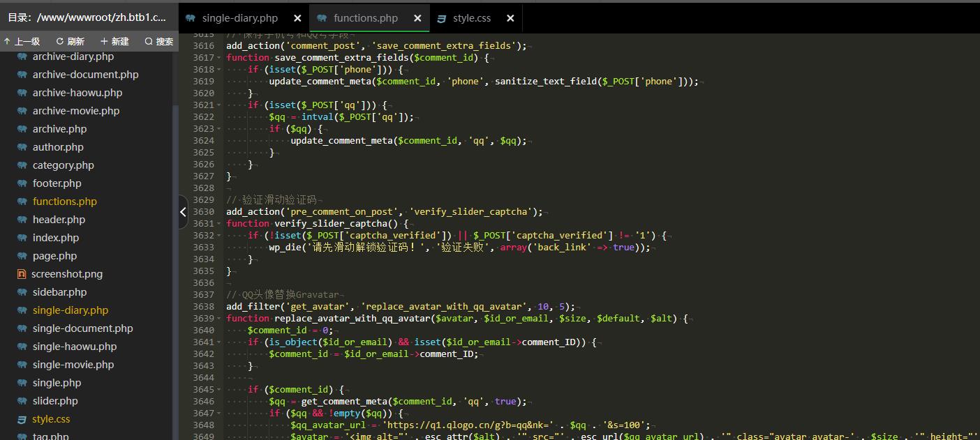Image resolution: width=980 pixels, height=440 pixels.
Task: Open category.php in file tree
Action: tap(63, 165)
